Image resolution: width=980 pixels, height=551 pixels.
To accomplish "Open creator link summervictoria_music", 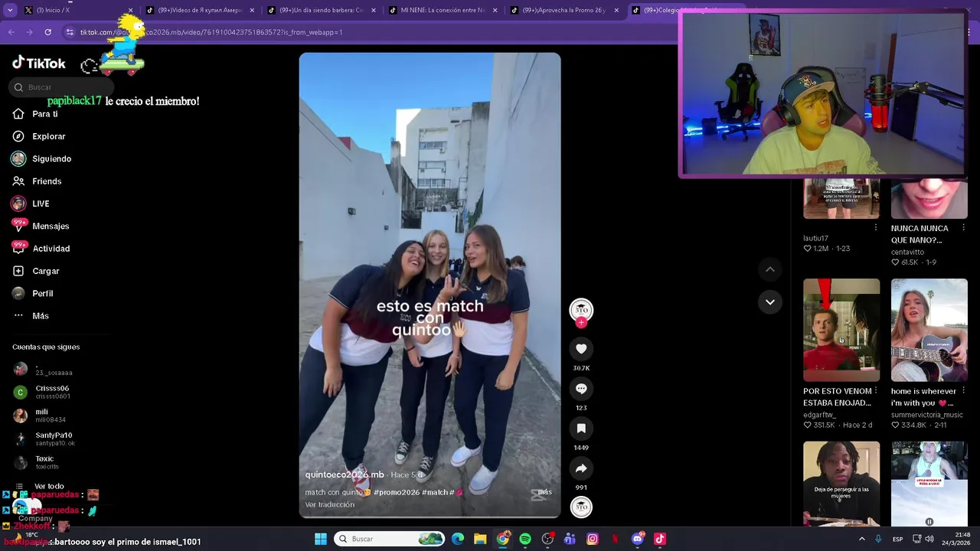I will (927, 415).
